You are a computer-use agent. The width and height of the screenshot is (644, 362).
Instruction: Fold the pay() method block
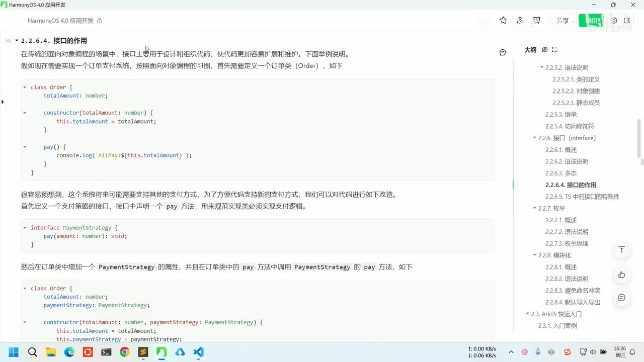(25, 147)
